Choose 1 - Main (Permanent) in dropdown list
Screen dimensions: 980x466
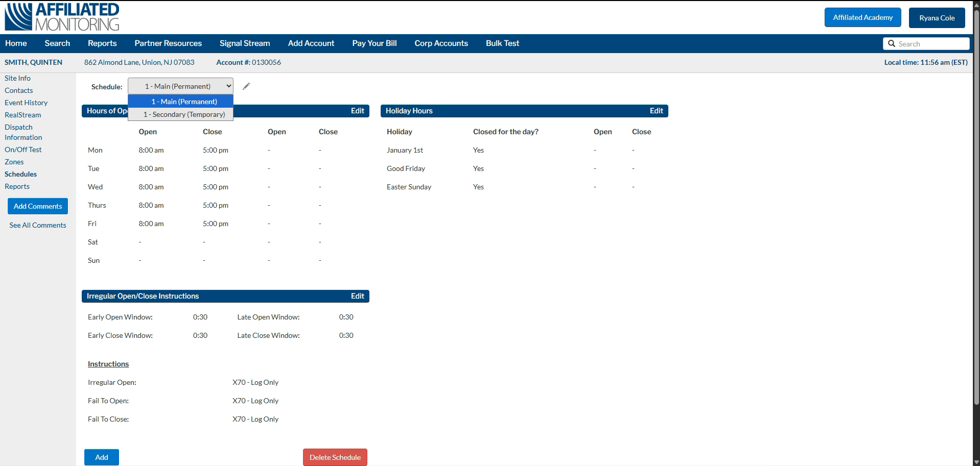click(x=184, y=102)
